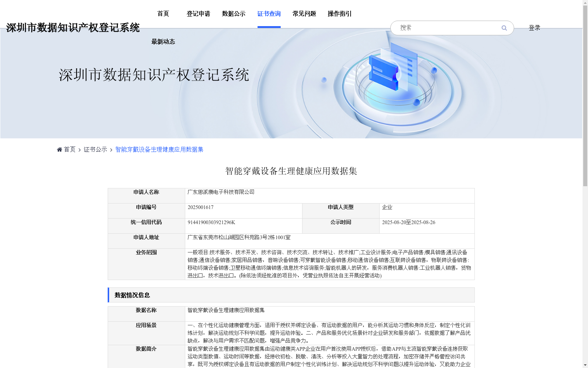Click the 数据简介 label cell
This screenshot has height=368, width=588.
tap(146, 357)
